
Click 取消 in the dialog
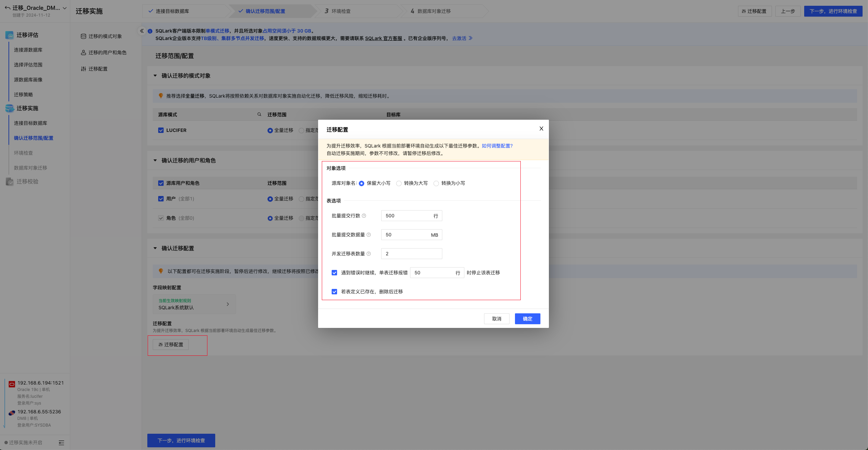496,318
